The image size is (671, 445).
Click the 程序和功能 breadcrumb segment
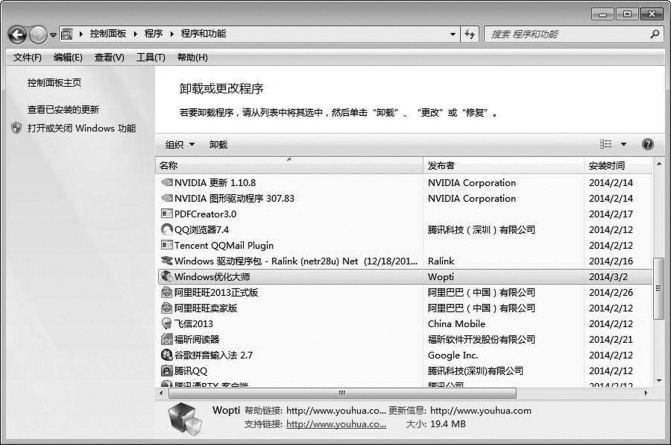[x=203, y=34]
